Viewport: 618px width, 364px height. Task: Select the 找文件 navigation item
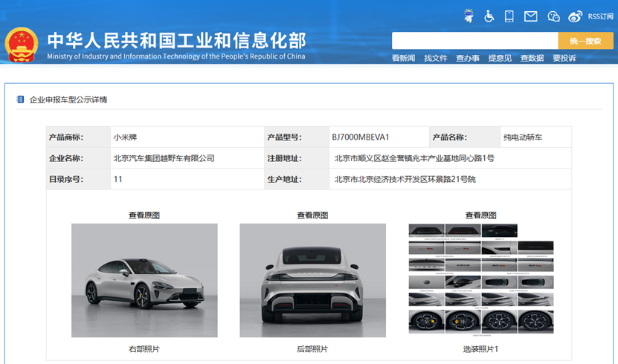(436, 58)
